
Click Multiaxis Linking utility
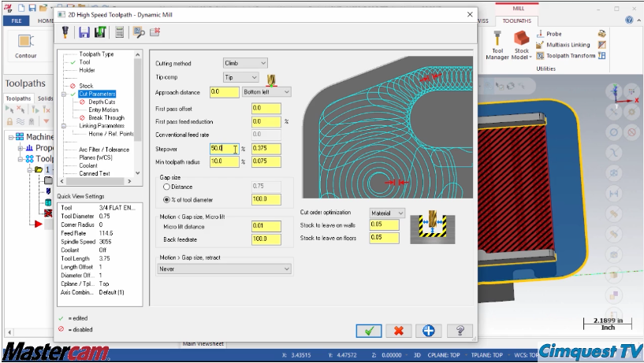(563, 45)
